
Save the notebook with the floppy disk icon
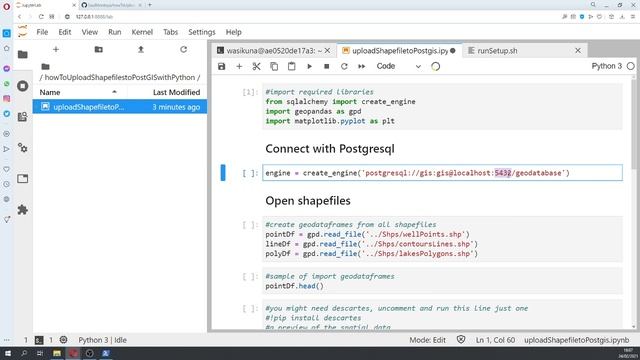[x=222, y=66]
